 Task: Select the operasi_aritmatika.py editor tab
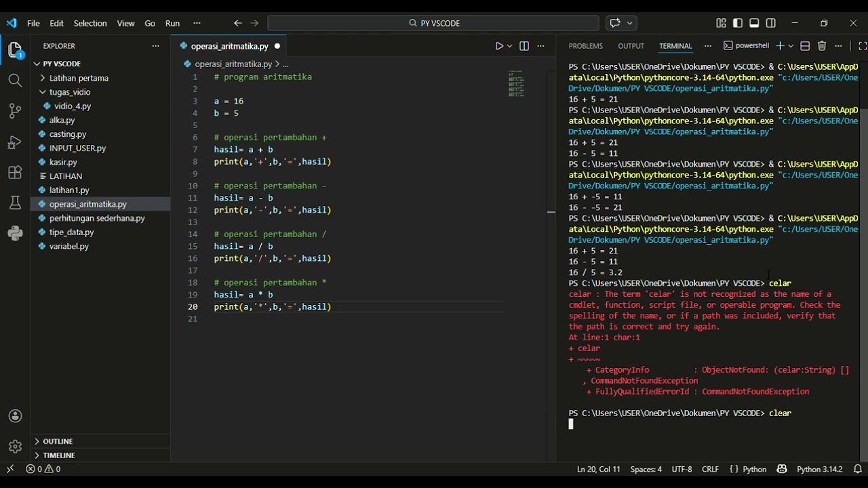tap(230, 46)
